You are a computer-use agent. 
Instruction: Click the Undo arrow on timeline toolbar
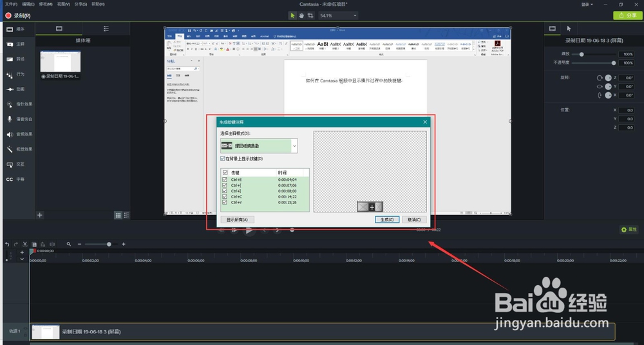7,244
